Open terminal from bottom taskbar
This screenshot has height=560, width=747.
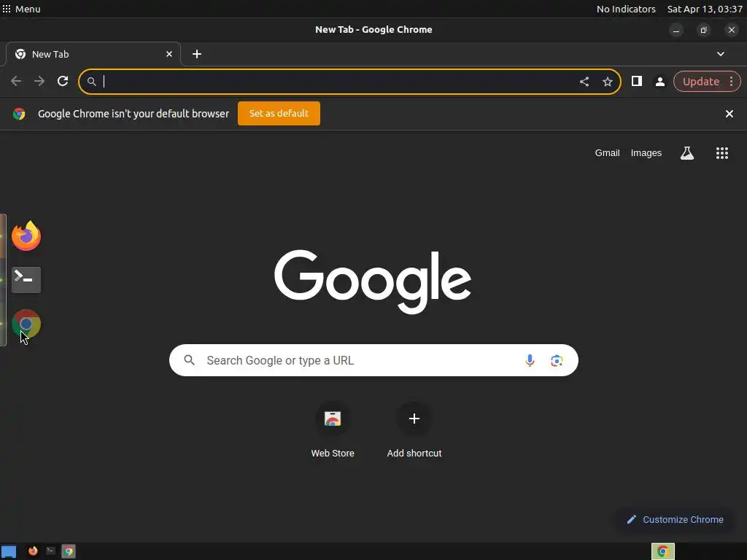(50, 551)
